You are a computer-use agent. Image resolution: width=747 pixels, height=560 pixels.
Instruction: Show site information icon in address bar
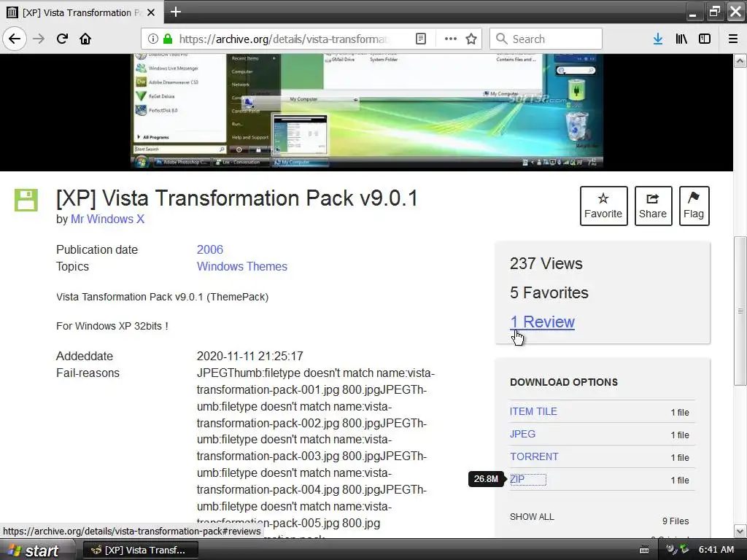tap(153, 39)
